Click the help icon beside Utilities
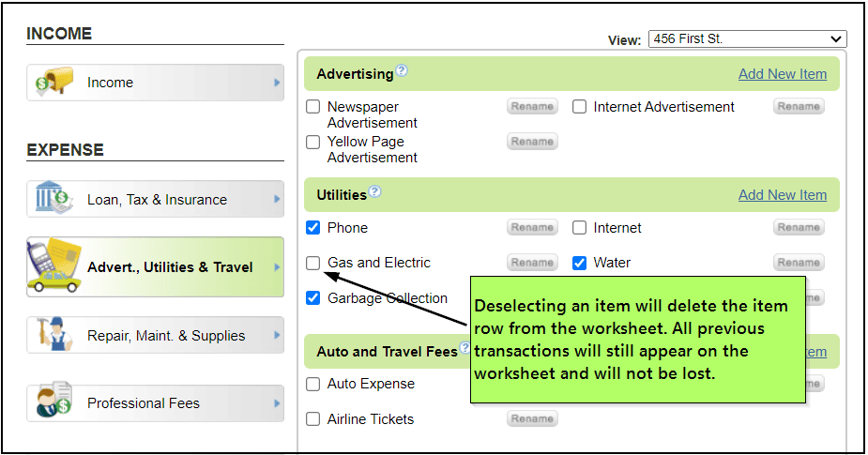Image resolution: width=868 pixels, height=455 pixels. [374, 192]
